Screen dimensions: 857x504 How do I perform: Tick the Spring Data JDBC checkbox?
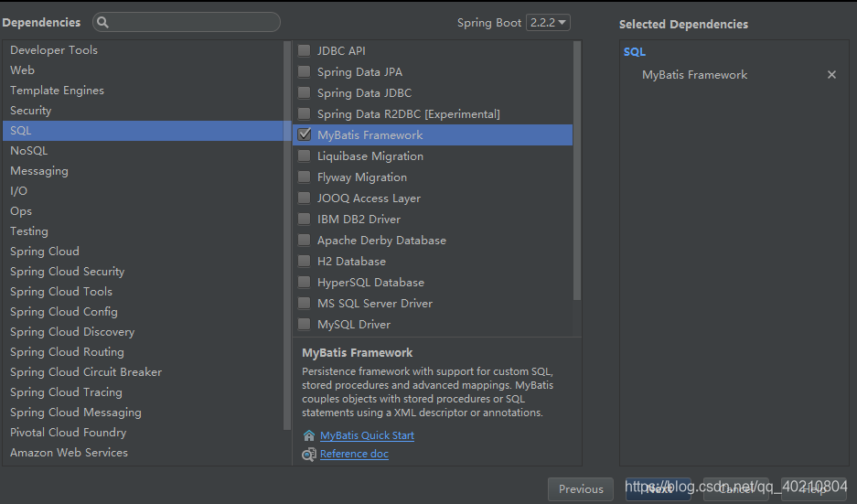pos(304,93)
